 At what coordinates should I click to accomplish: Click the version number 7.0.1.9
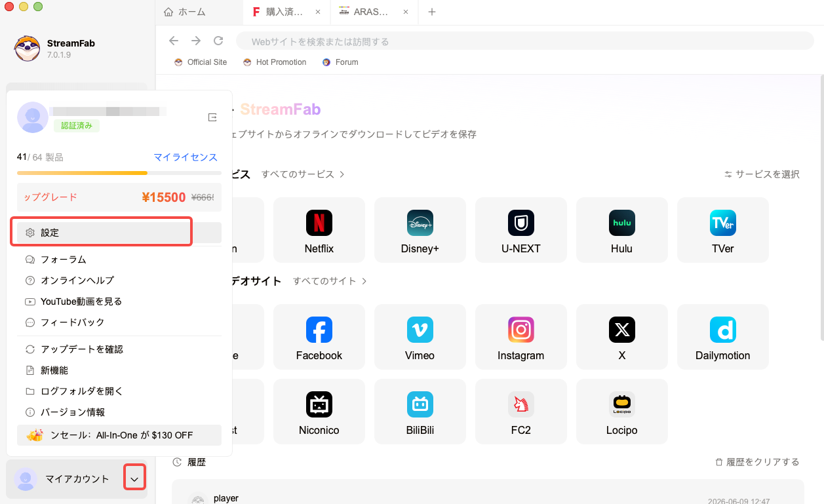pyautogui.click(x=59, y=55)
